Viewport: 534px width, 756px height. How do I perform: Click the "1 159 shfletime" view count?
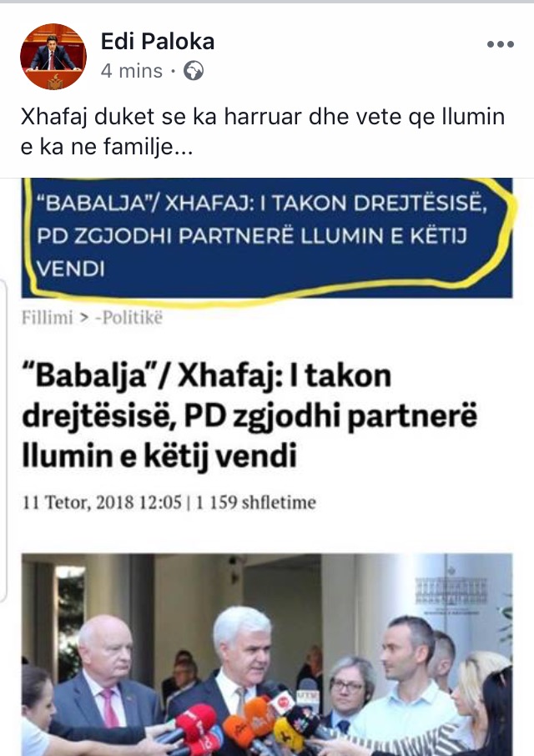pyautogui.click(x=255, y=502)
